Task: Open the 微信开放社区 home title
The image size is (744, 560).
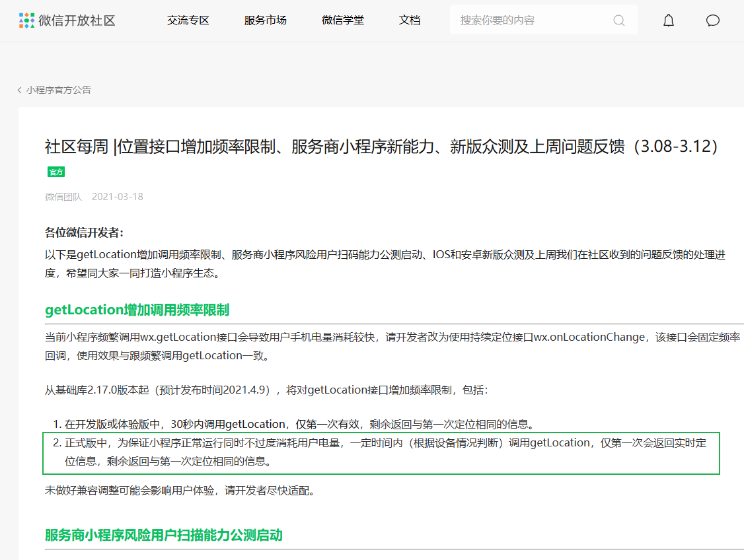Action: 77,20
